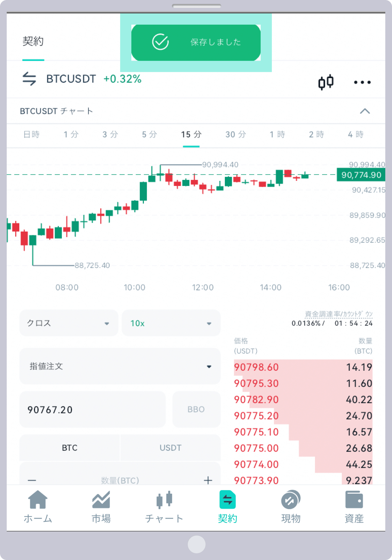Tap the funding countdown 01 : 54 : 24
The image size is (392, 560).
coord(354,323)
